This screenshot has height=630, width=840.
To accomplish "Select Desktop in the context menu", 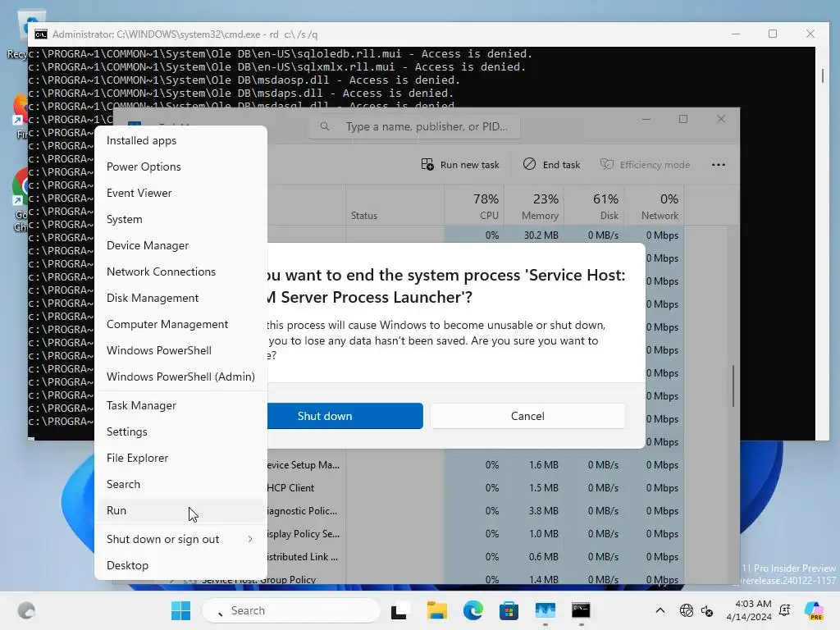I will coord(180,566).
